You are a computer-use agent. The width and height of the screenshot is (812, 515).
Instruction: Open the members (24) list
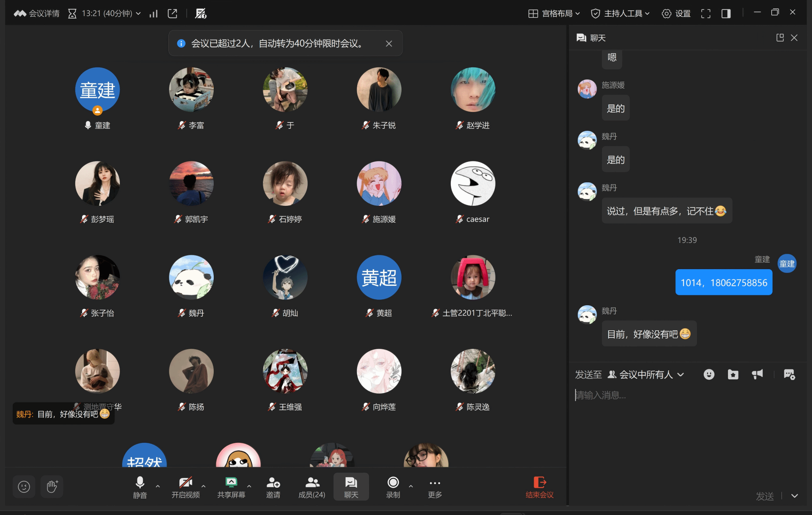click(x=312, y=487)
